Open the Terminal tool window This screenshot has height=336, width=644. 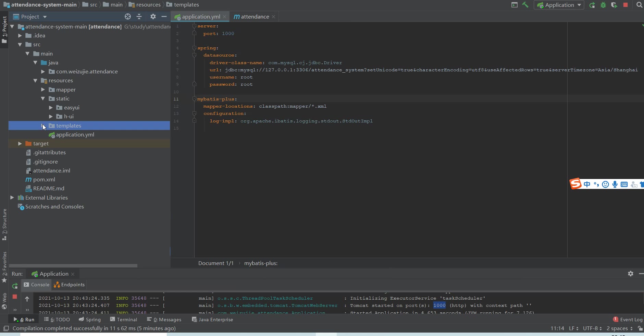(x=124, y=320)
